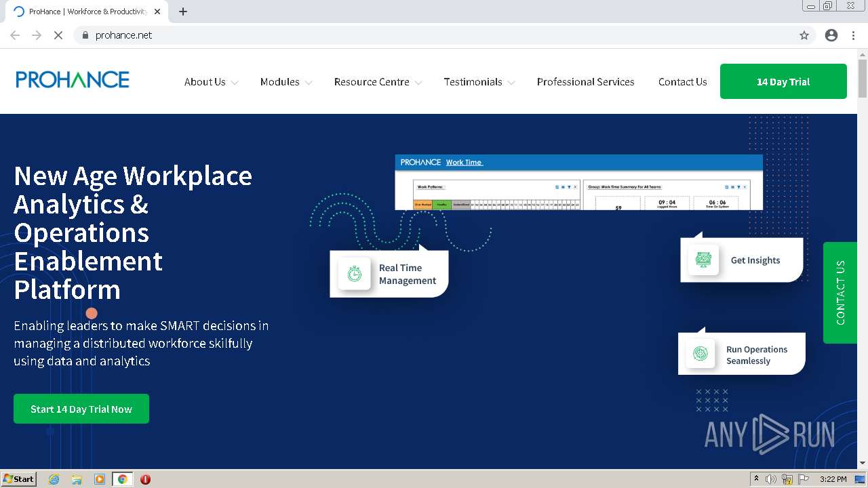Open the Chrome three-dot menu
The width and height of the screenshot is (868, 488).
click(853, 35)
